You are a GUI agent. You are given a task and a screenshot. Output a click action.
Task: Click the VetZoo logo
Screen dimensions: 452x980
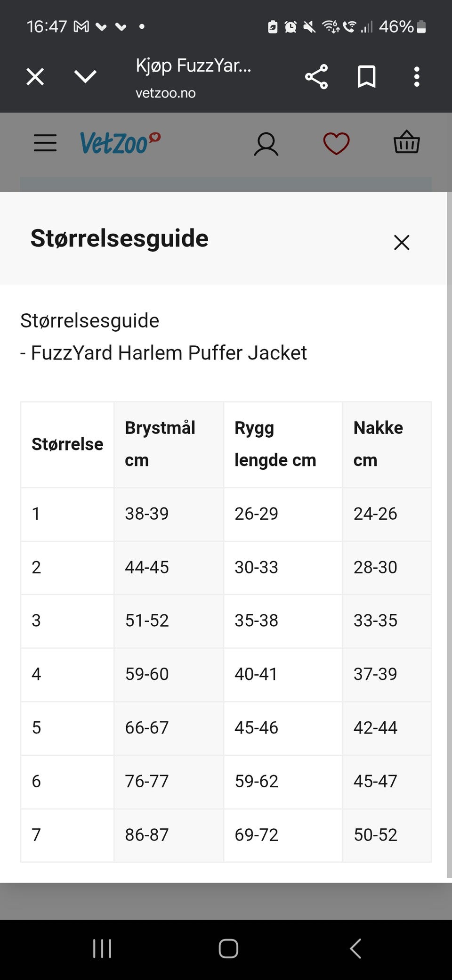coord(120,143)
